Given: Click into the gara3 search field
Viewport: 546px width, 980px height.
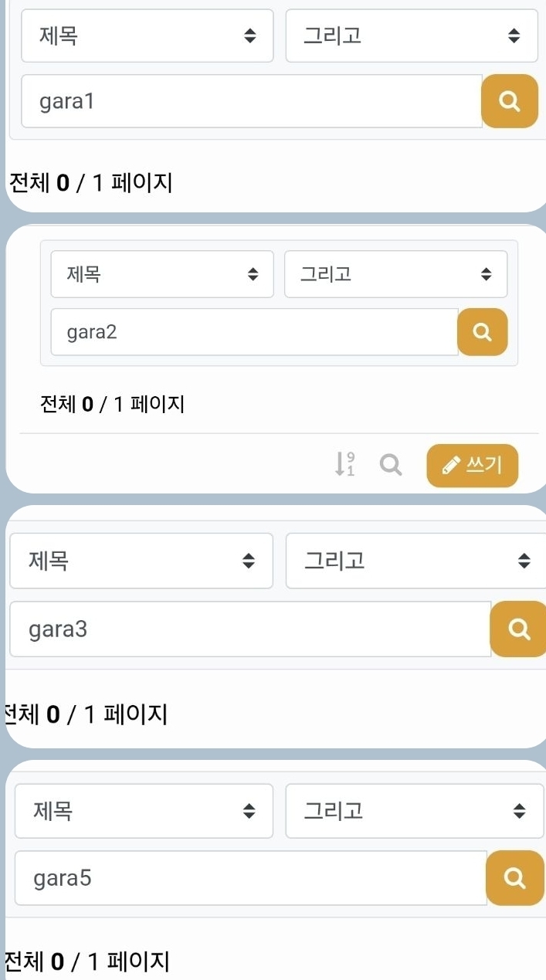Looking at the screenshot, I should (x=249, y=629).
